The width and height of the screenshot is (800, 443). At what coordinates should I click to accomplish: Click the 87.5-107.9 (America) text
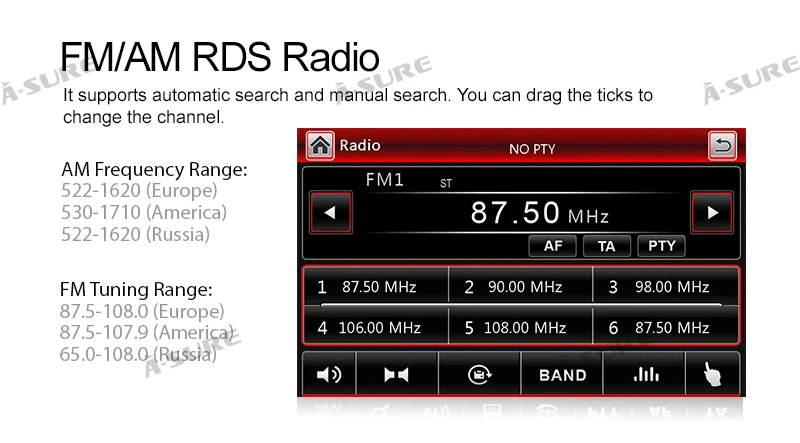pos(146,332)
